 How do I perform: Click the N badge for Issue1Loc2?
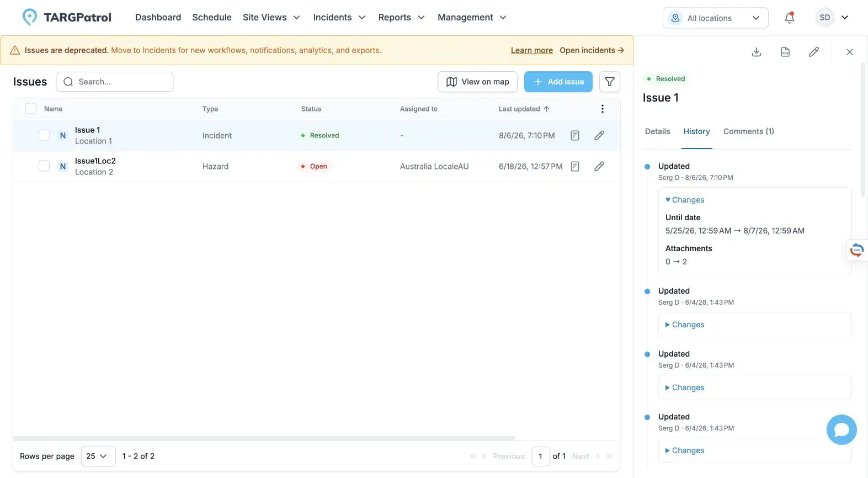(x=63, y=166)
